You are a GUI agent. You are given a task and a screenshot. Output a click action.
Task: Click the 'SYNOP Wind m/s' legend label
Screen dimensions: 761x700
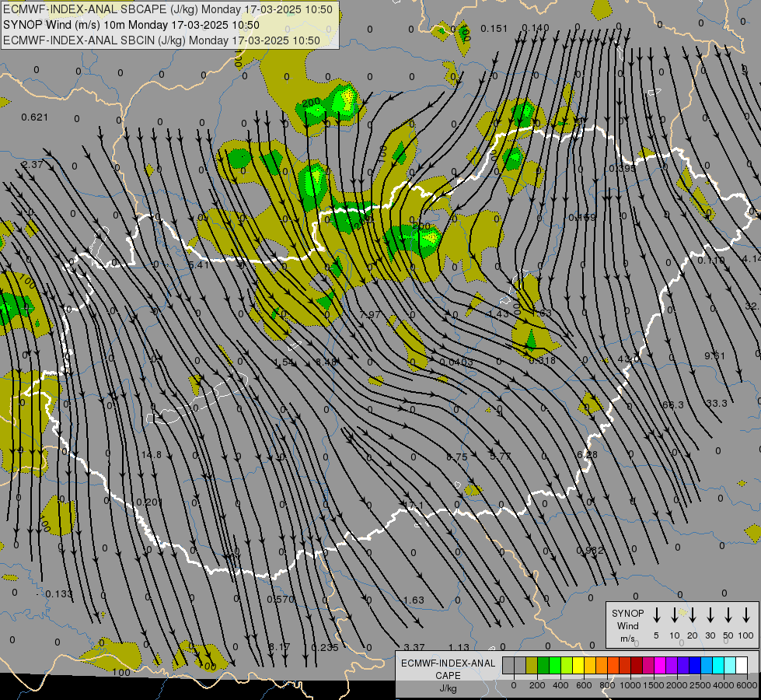tap(627, 625)
